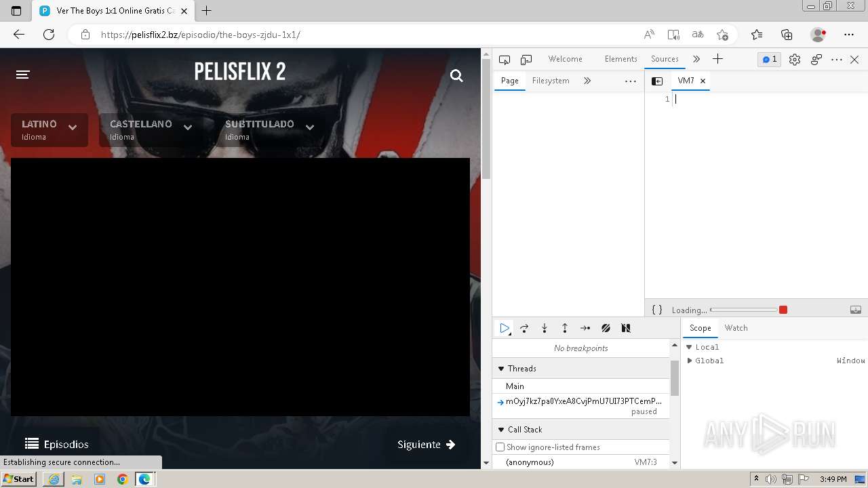Screen dimensions: 868x488
Task: Go to Siguiente episode
Action: [427, 445]
